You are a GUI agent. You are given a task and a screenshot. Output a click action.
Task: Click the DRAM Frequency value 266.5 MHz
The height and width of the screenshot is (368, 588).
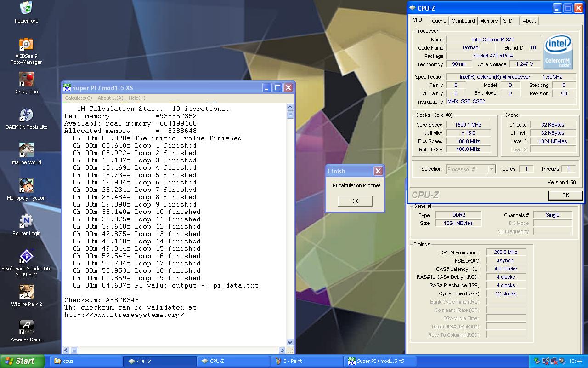tap(506, 253)
